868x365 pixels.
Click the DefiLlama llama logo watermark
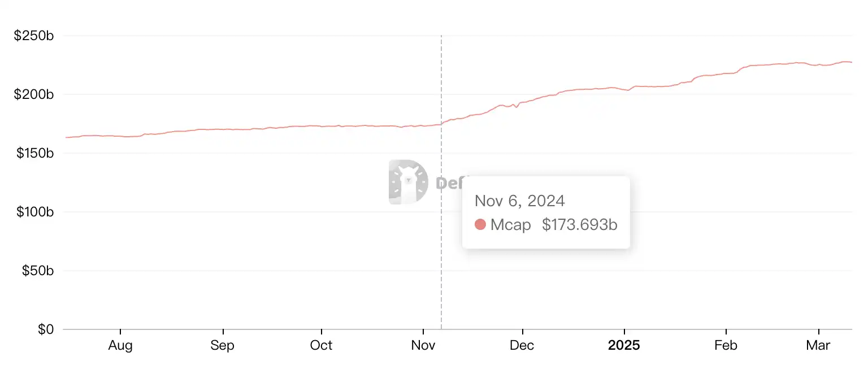409,182
